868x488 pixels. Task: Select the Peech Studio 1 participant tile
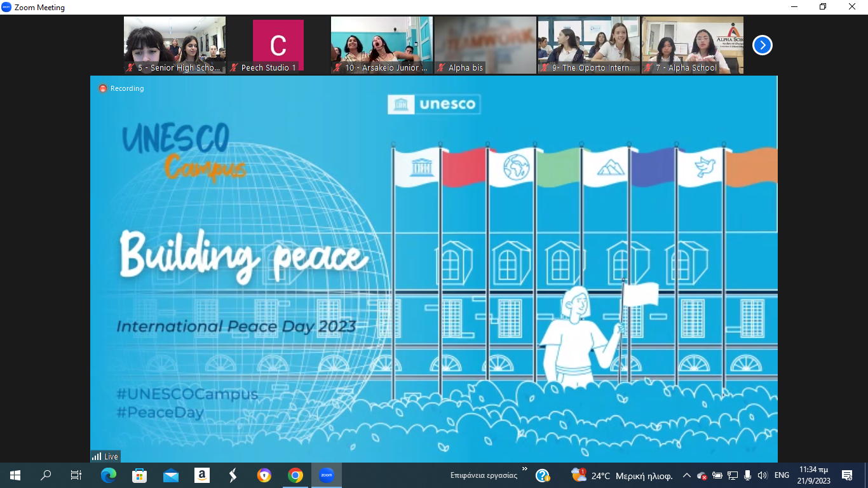click(278, 45)
